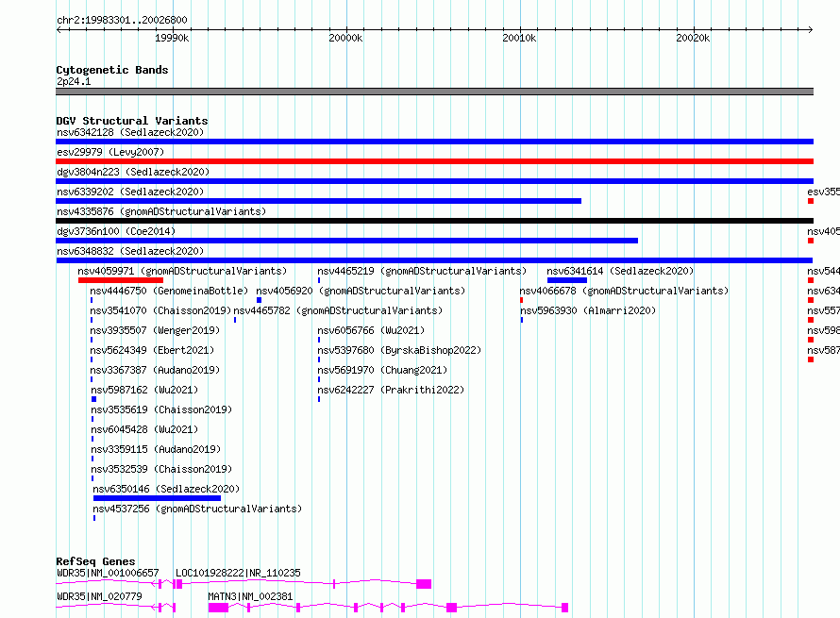Click the DGV Structural Variants track title
The height and width of the screenshot is (618, 840).
pyautogui.click(x=132, y=121)
